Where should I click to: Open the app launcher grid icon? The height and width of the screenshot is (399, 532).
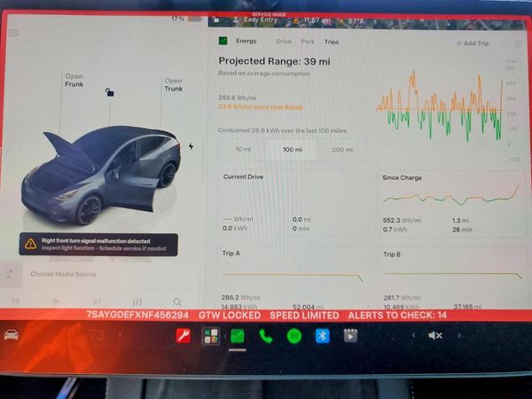click(211, 336)
